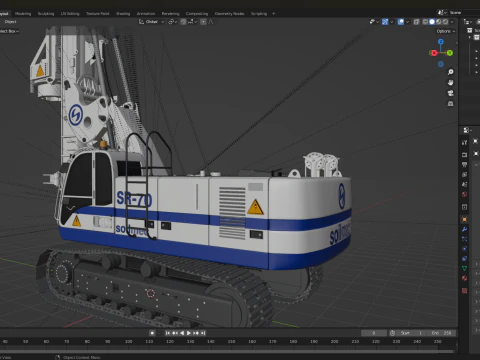Toggle proportional editing button
Image resolution: width=480 pixels, height=360 pixels.
203,22
